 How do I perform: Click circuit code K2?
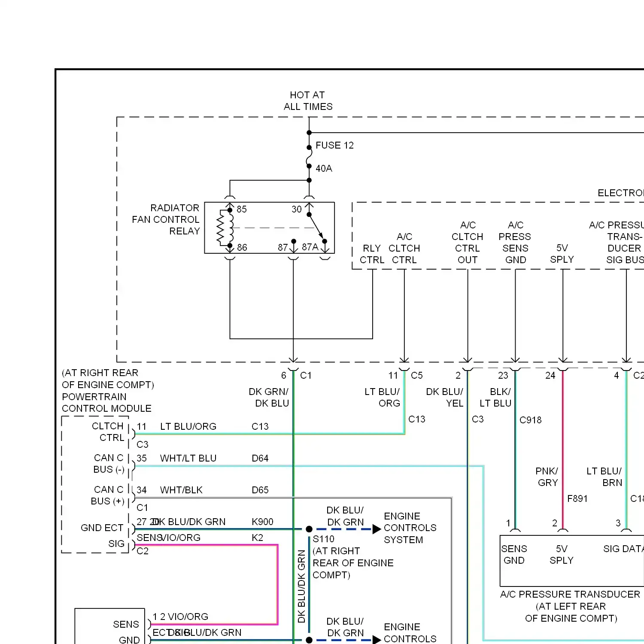257,538
